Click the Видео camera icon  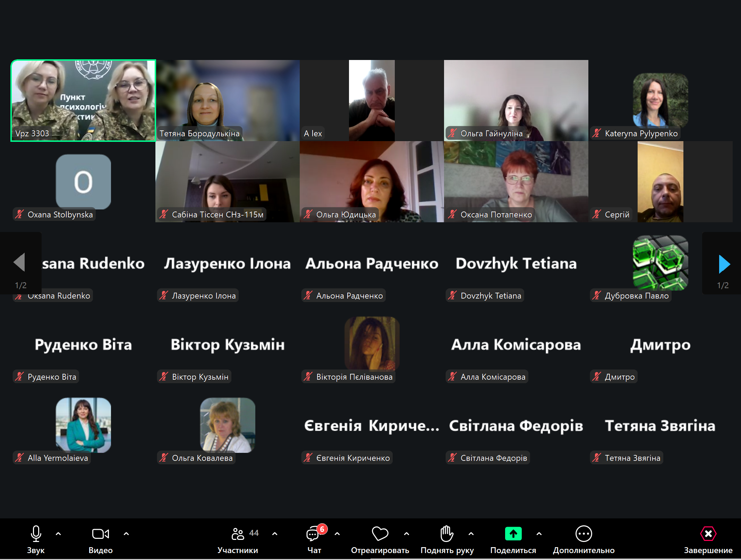(100, 534)
